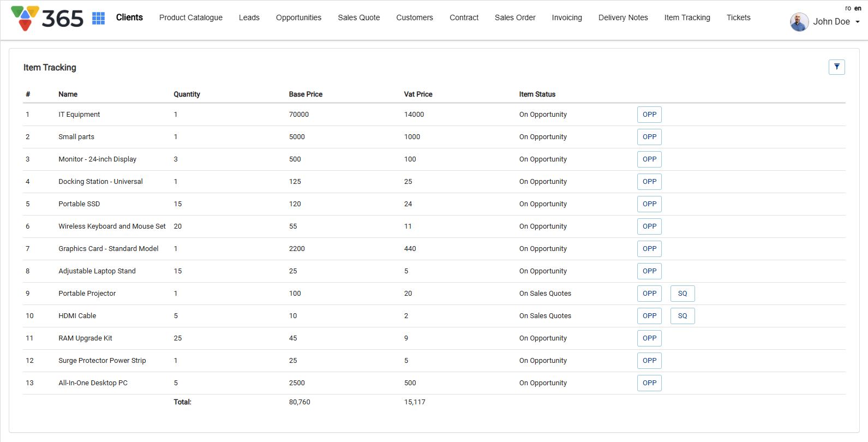The width and height of the screenshot is (868, 442).
Task: Open the Sales Quote page
Action: point(358,17)
